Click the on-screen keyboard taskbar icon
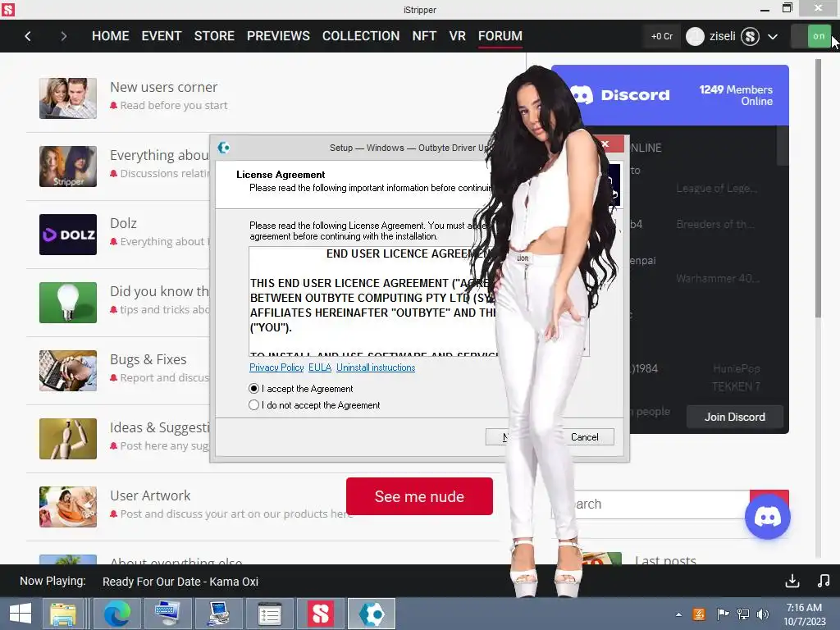 (167, 614)
